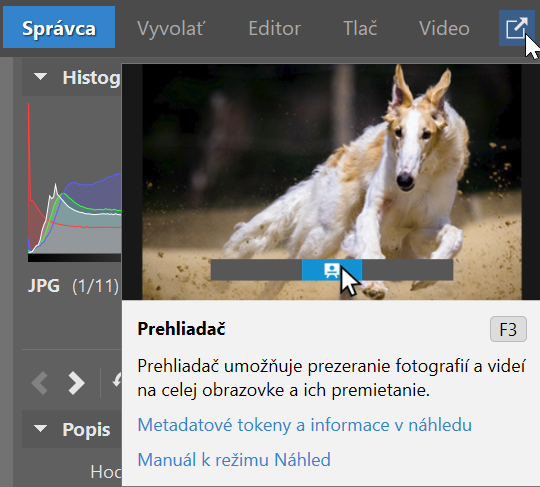Viewport: 540px width, 487px height.
Task: Open Metadatové tokeny a informace v náhledu link
Action: 304,425
